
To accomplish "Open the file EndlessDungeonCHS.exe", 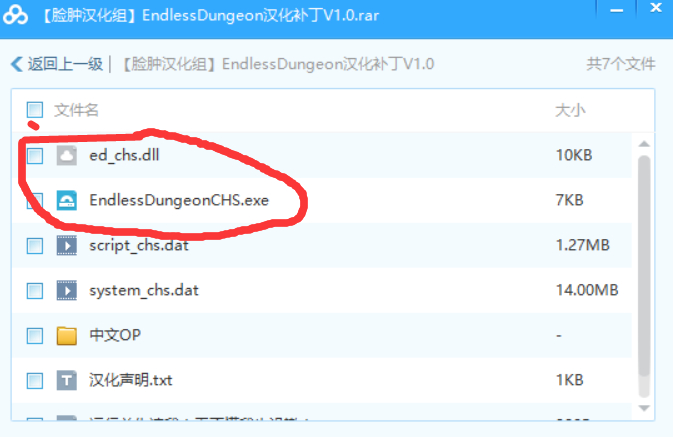I will pos(179,200).
